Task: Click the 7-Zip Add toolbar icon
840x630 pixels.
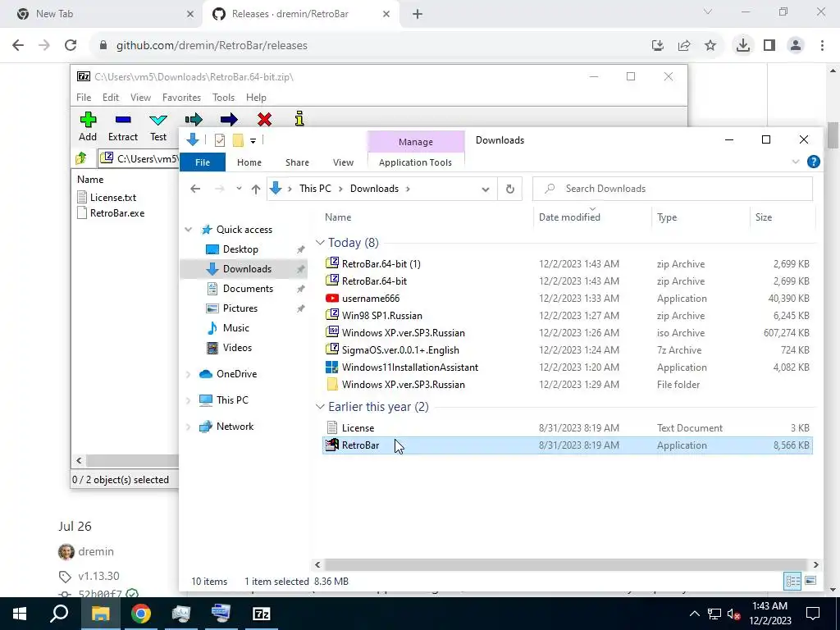Action: click(88, 120)
